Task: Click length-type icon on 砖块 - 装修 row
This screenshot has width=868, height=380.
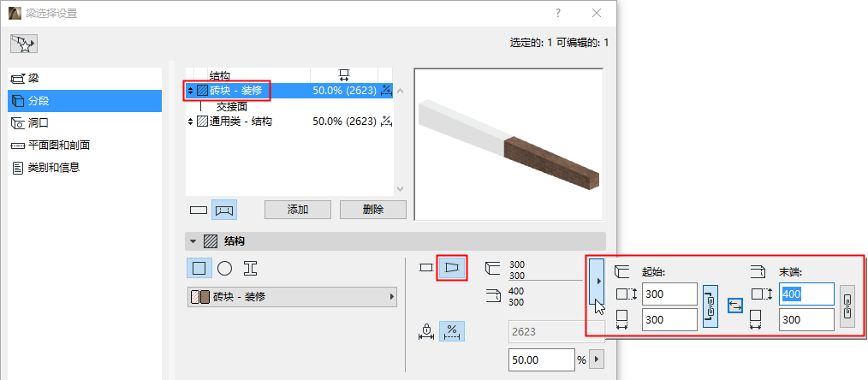Action: click(387, 90)
